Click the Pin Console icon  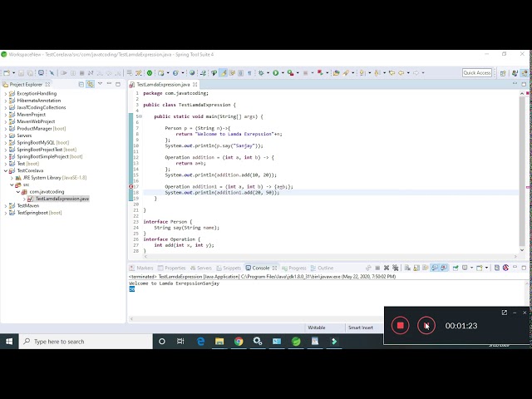coord(456,268)
